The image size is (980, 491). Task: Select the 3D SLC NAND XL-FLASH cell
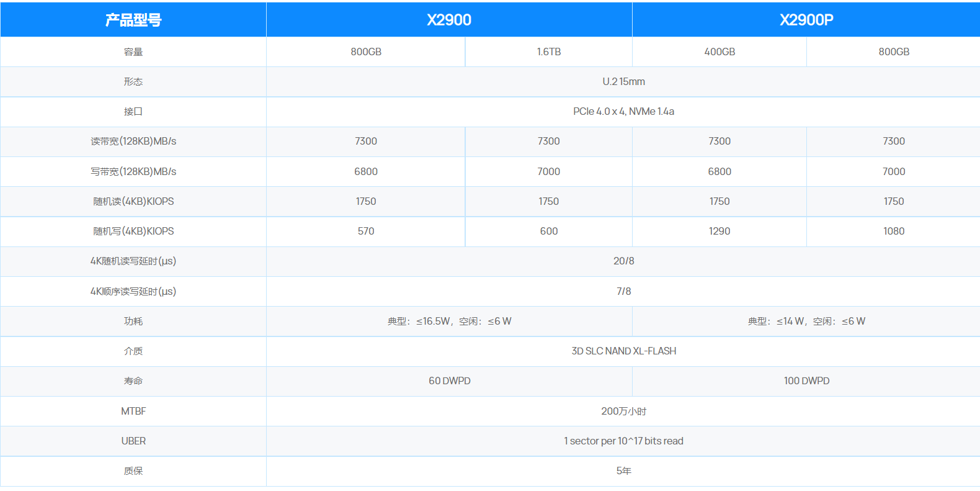click(x=623, y=351)
